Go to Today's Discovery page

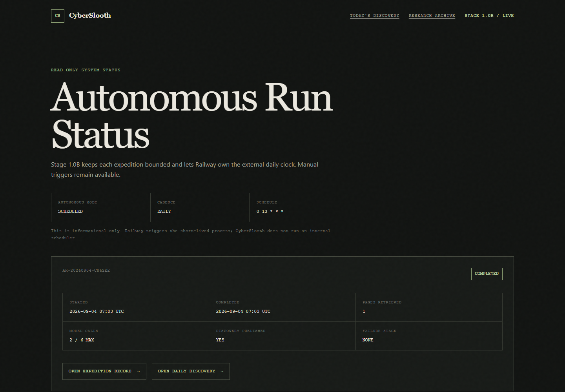tap(374, 16)
